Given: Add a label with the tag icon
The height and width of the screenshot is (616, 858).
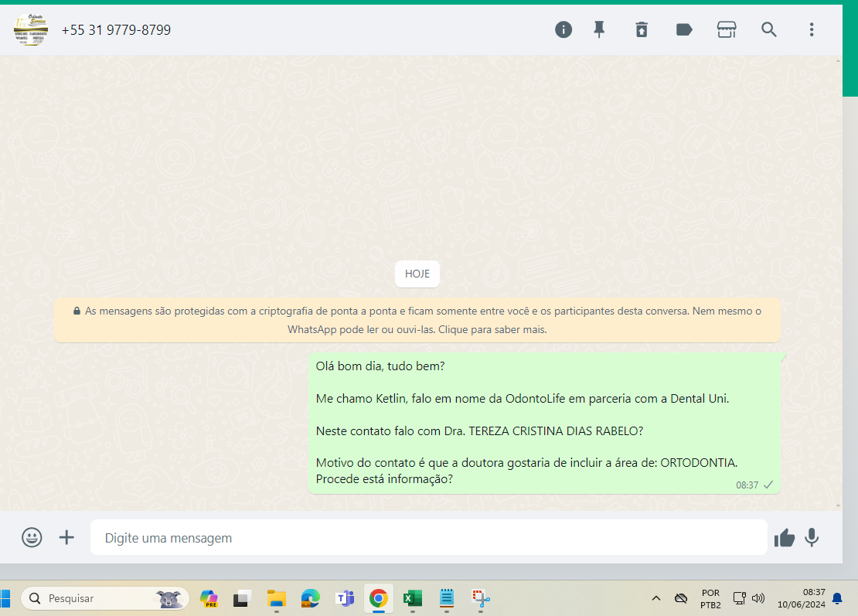Looking at the screenshot, I should 684,29.
